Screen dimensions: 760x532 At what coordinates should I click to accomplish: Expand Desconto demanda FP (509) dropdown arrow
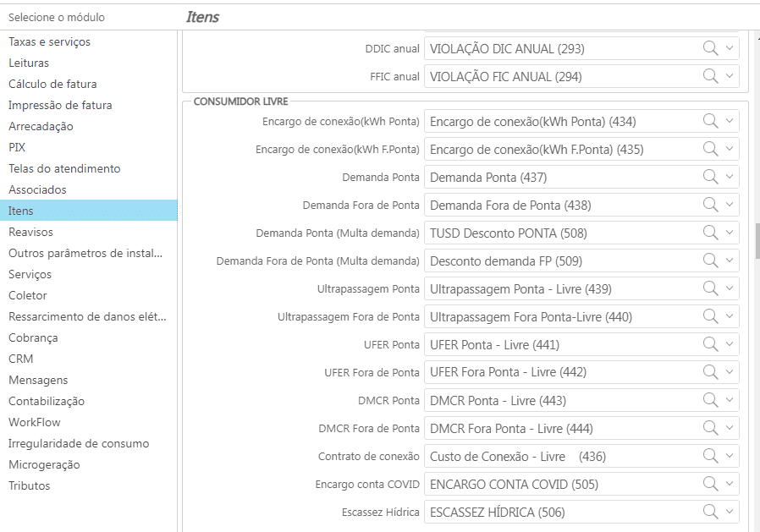(730, 261)
